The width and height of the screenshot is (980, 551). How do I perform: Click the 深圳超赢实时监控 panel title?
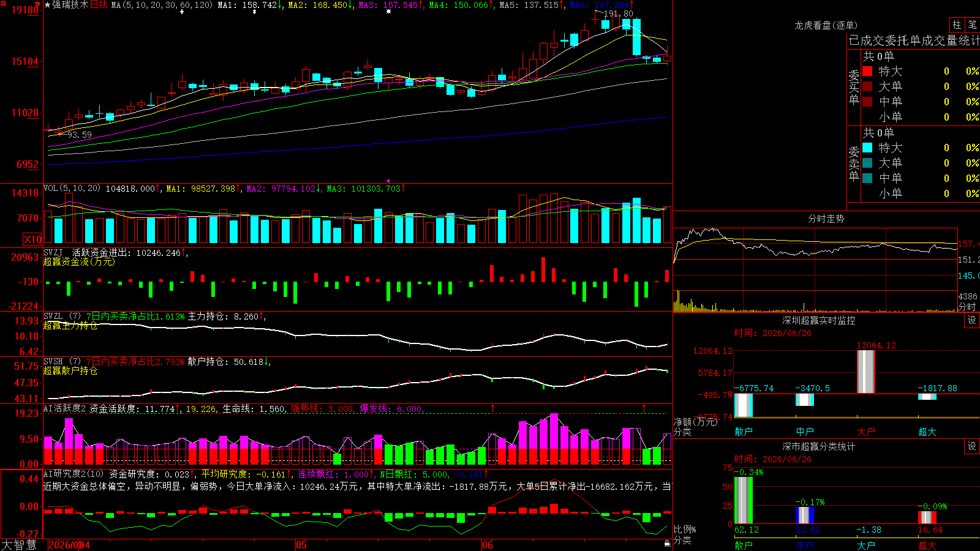click(819, 320)
